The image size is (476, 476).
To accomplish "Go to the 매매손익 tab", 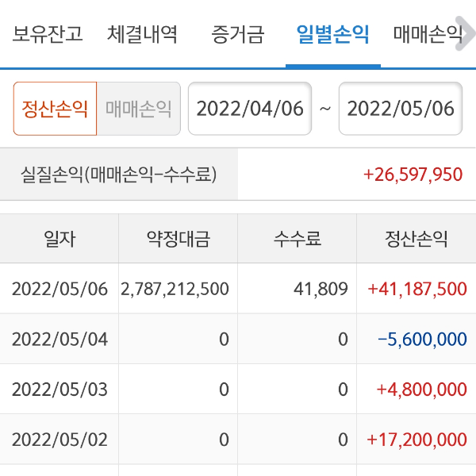I will click(428, 35).
